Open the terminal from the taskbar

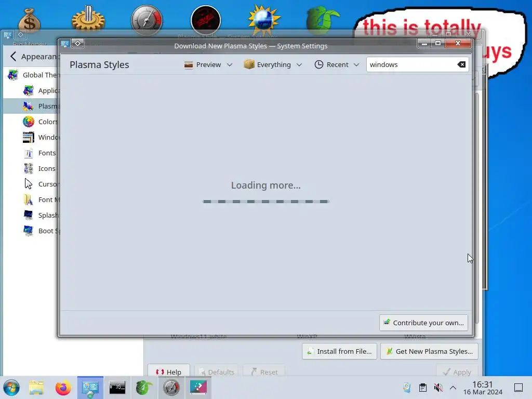click(x=117, y=388)
